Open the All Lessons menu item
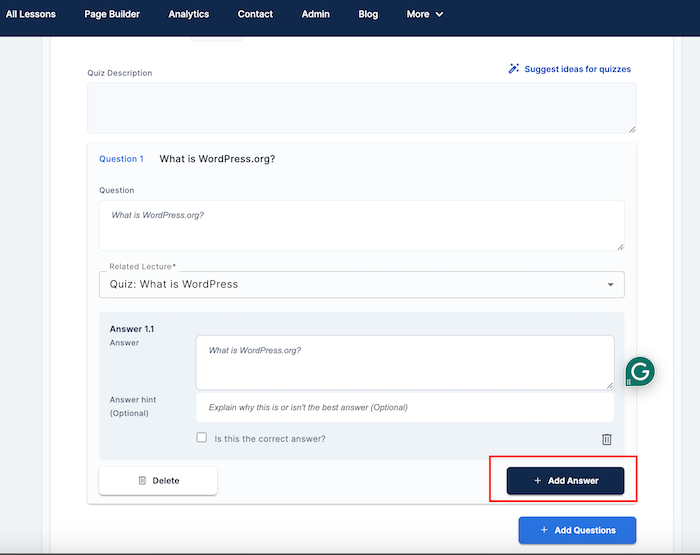This screenshot has width=700, height=555. 30,14
